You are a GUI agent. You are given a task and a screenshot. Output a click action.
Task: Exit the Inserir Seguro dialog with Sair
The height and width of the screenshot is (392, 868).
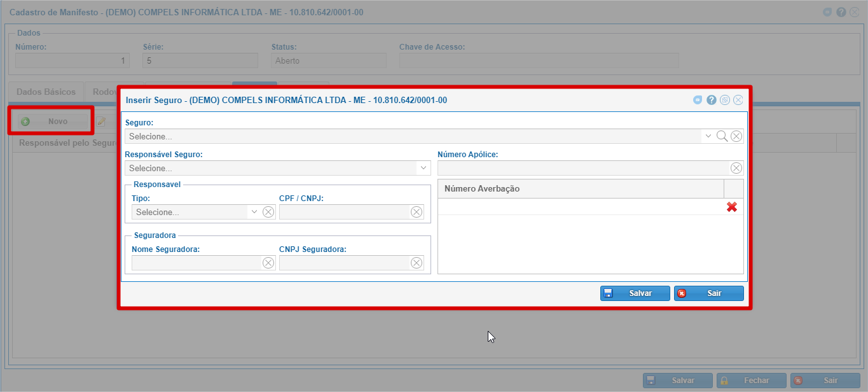pyautogui.click(x=709, y=293)
